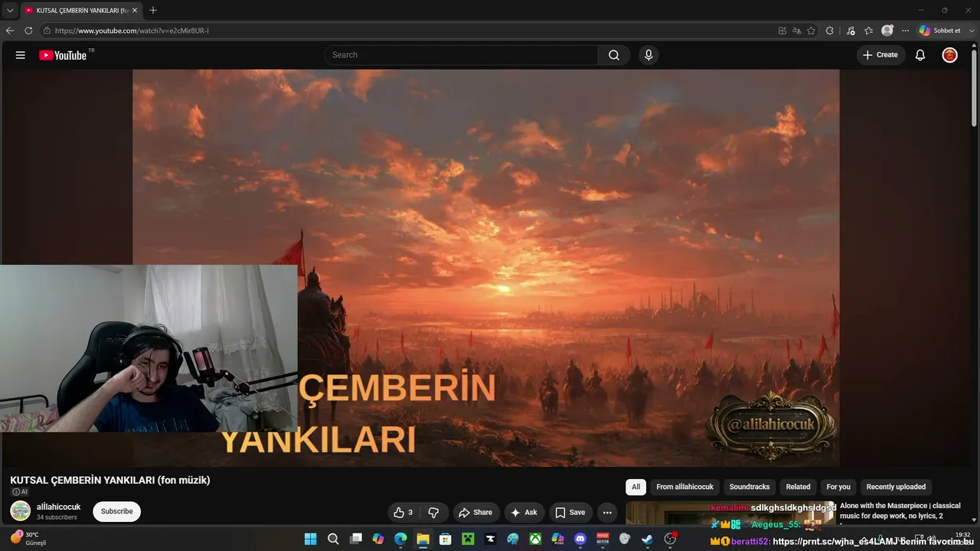Screen dimensions: 980x551
Task: Go to the YouTube home logo
Action: click(x=63, y=55)
